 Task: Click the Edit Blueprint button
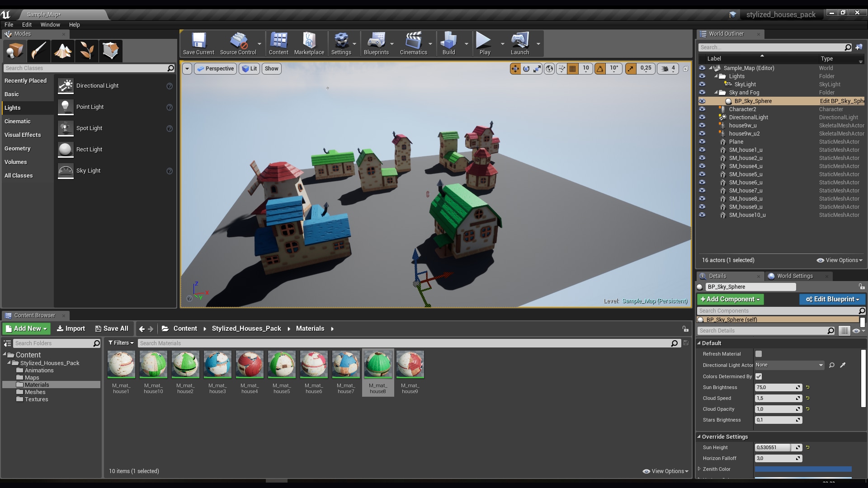[832, 299]
